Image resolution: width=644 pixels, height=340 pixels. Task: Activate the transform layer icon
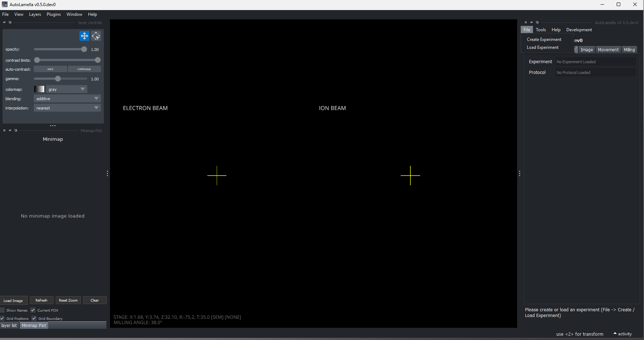coord(96,36)
